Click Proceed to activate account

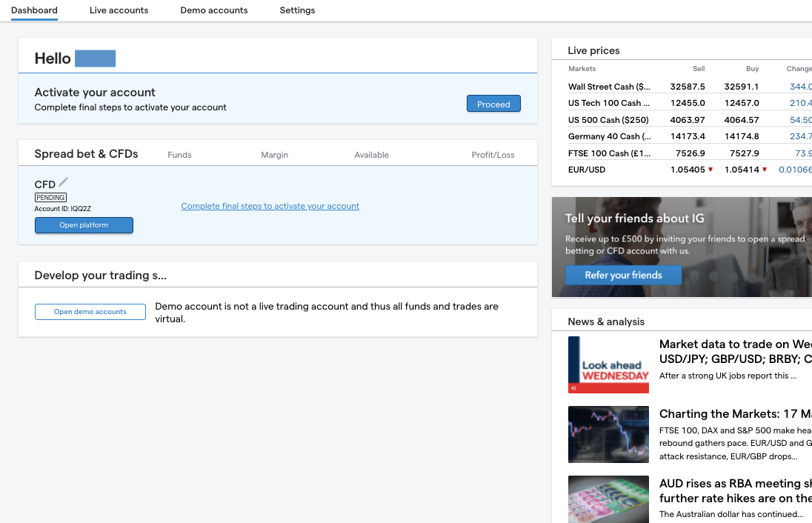pos(493,104)
